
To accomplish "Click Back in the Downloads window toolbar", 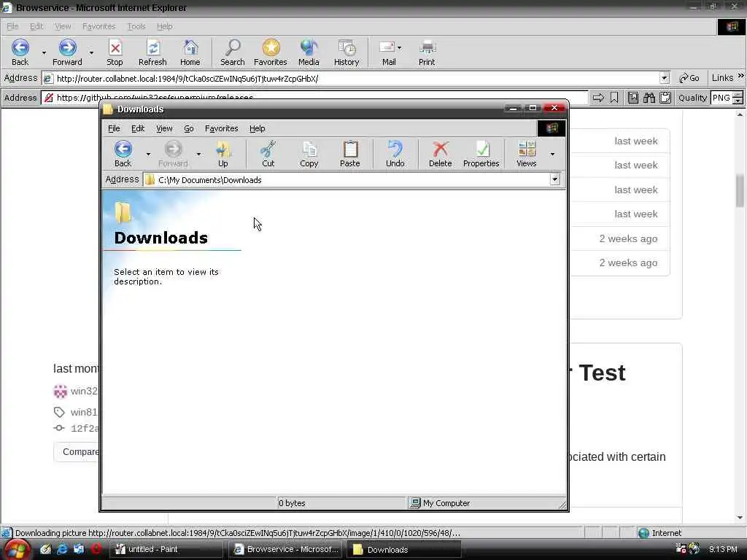I will 123,154.
